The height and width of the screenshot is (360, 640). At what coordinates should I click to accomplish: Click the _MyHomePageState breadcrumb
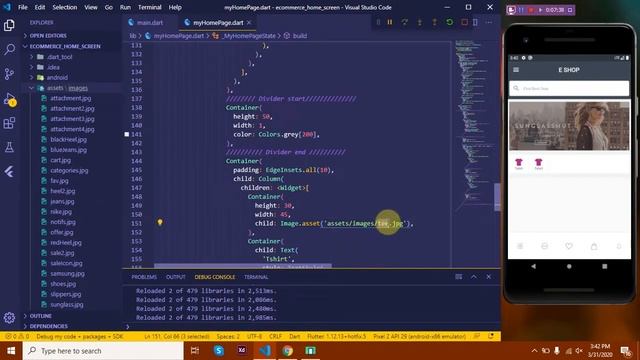[249, 36]
